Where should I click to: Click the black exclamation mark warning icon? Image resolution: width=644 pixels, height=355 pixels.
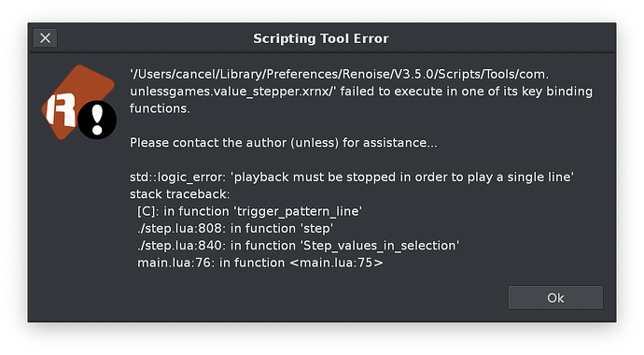97,120
